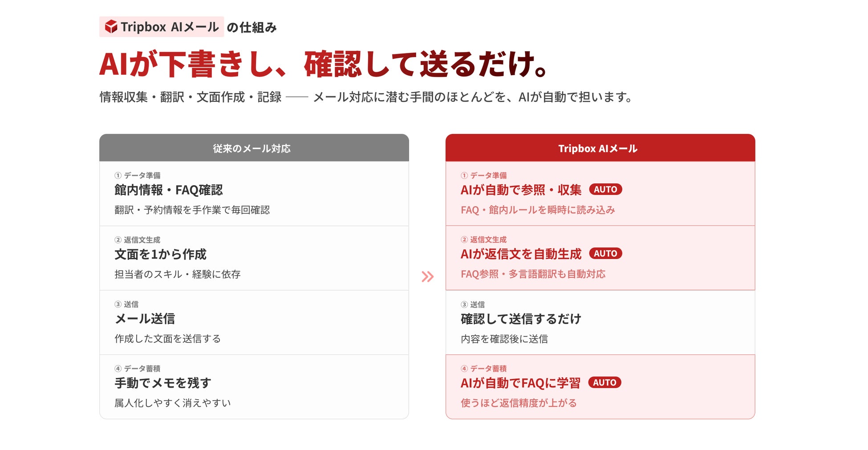This screenshot has width=868, height=450.
Task: Click the の仕組み text in the title
Action: pyautogui.click(x=251, y=28)
